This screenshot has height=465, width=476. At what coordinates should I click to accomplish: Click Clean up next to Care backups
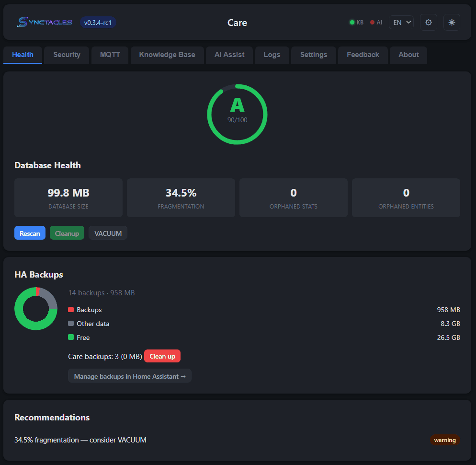tap(162, 356)
